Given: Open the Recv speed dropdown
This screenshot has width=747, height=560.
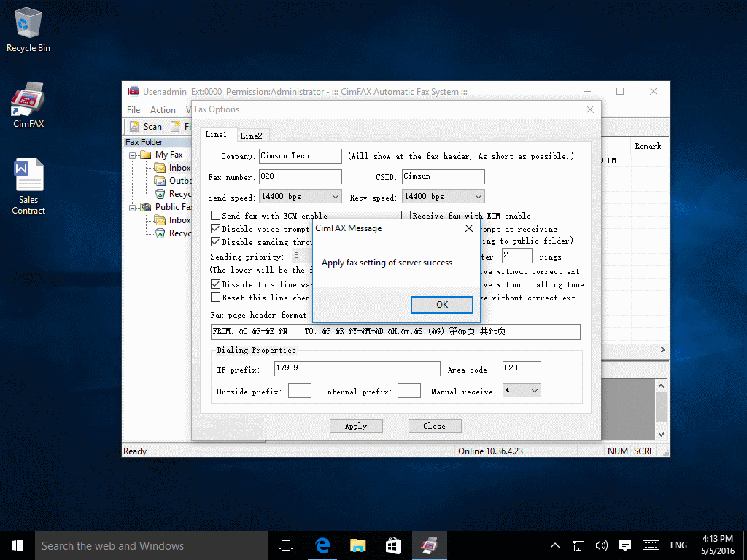Looking at the screenshot, I should pos(479,197).
